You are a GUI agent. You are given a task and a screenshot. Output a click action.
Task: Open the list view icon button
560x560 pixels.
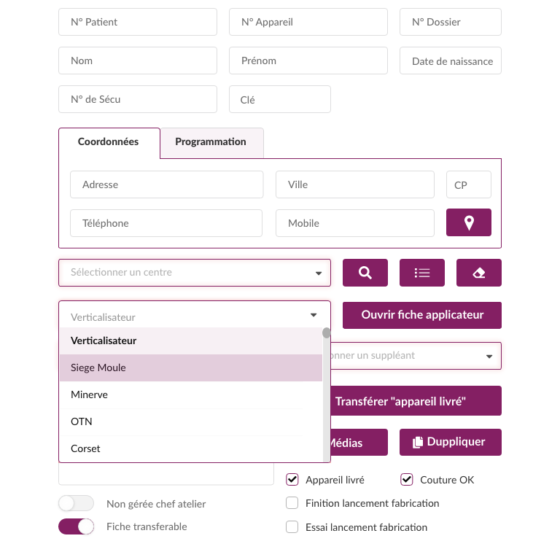pos(422,273)
